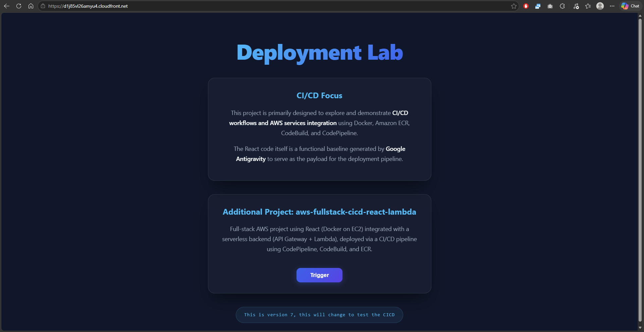This screenshot has width=644, height=332.
Task: Open the camera screenshot extension
Action: (x=550, y=6)
